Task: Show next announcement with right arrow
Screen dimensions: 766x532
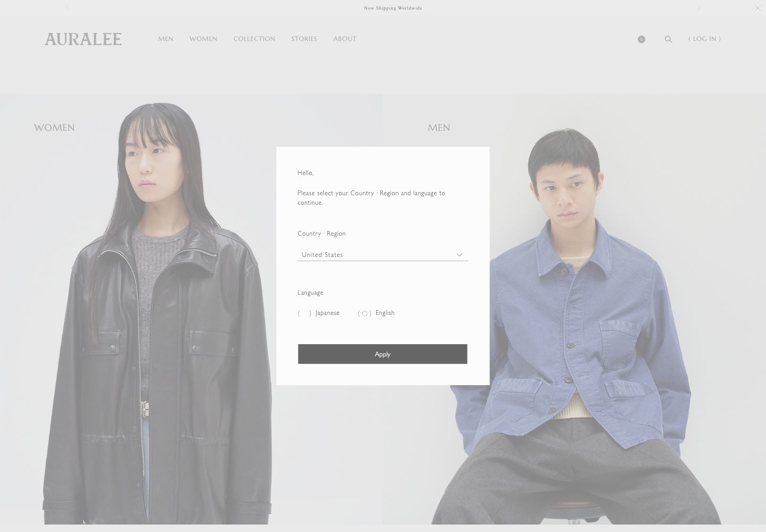Action: 698,8
